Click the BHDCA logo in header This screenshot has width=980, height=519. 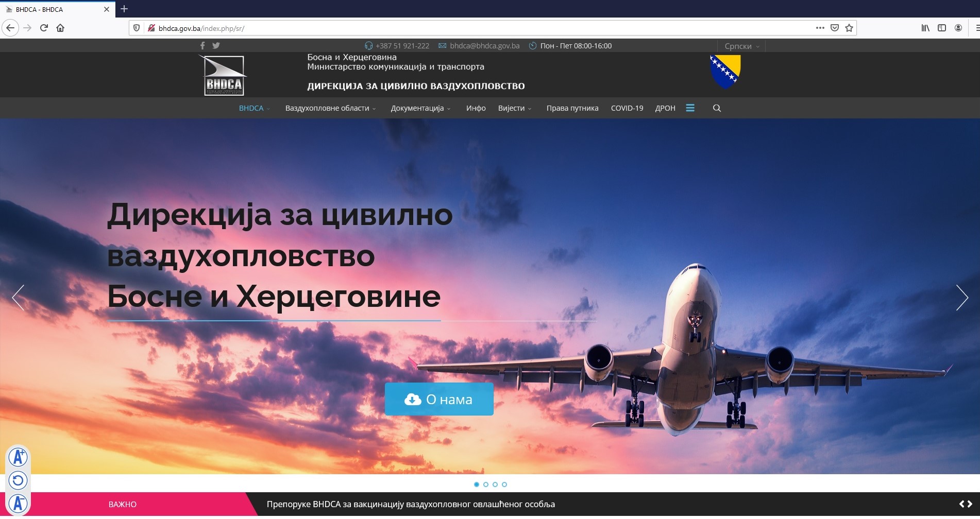(224, 75)
